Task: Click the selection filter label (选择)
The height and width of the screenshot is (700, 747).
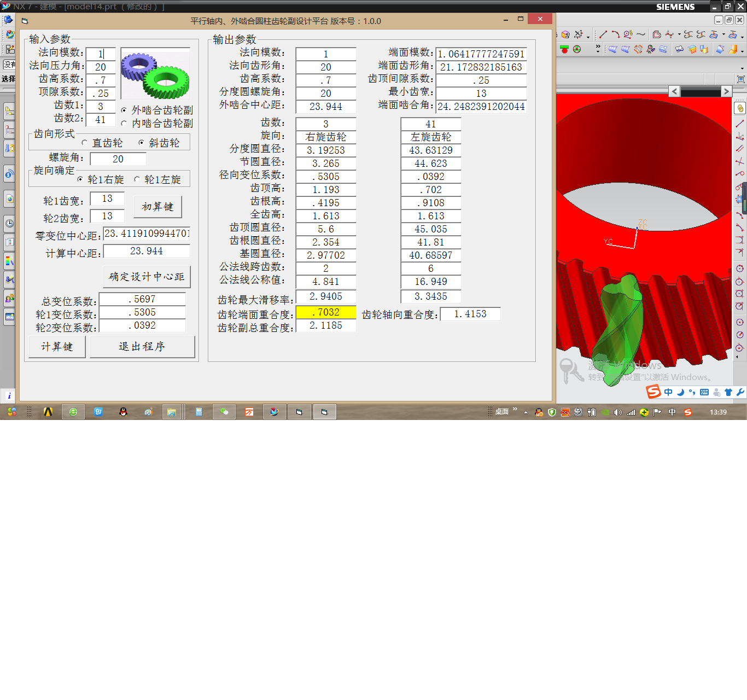Action: (8, 79)
